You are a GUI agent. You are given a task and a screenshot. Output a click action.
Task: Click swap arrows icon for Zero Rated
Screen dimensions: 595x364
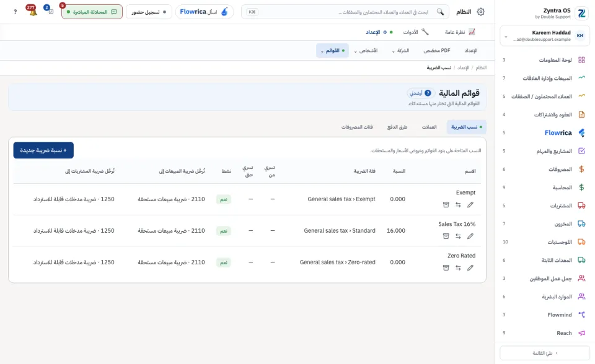(458, 267)
